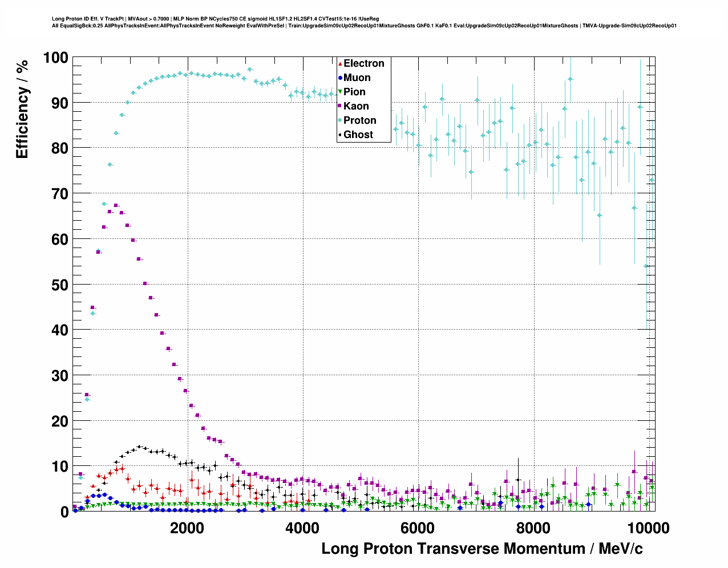Viewport: 728px width, 568px height.
Task: Click the 2000 tick label on x-axis
Action: pyautogui.click(x=187, y=528)
